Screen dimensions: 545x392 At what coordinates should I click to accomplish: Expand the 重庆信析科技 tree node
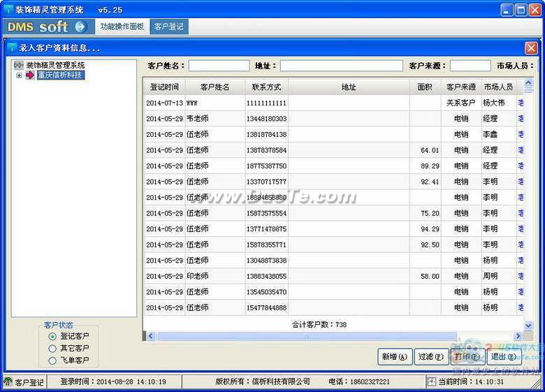pos(19,75)
